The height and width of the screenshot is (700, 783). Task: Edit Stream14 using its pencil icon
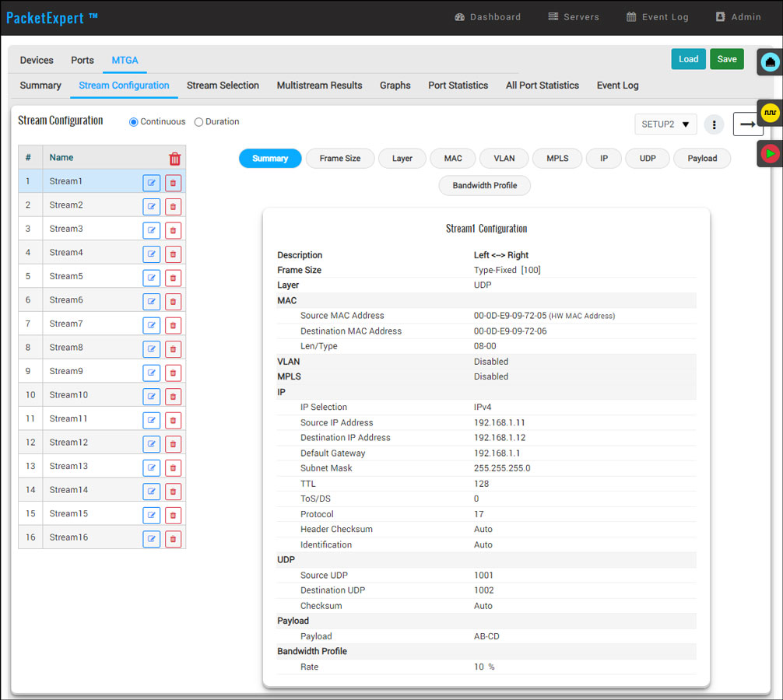151,491
